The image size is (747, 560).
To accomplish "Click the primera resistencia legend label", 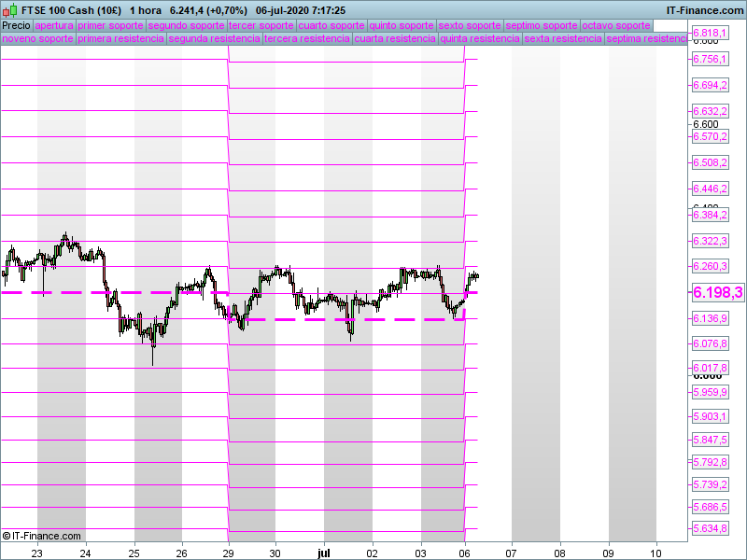I will coord(120,39).
